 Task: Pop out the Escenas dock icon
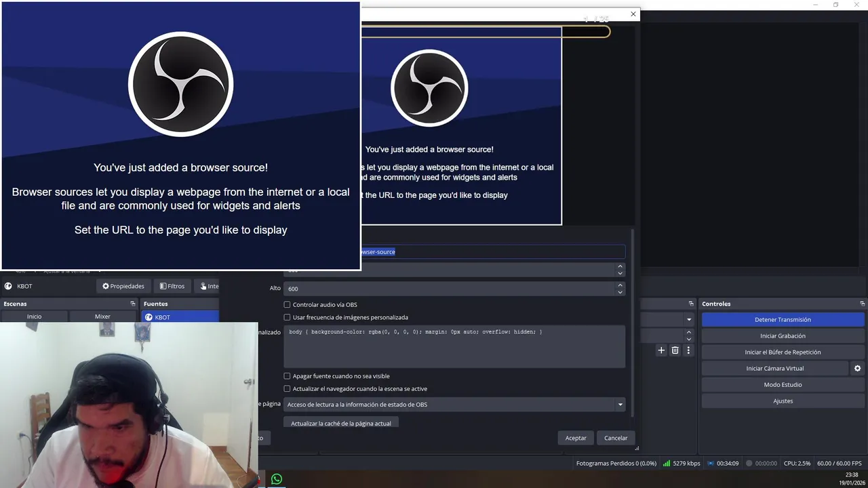tap(133, 304)
